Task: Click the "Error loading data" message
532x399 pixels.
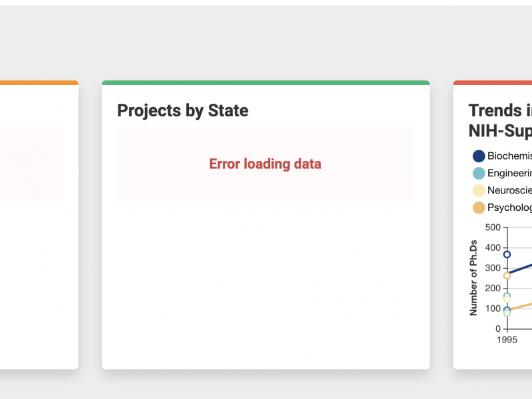Action: coord(265,164)
